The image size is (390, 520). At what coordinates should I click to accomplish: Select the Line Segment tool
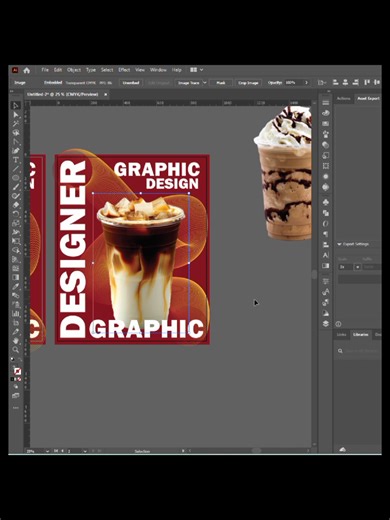click(x=16, y=169)
